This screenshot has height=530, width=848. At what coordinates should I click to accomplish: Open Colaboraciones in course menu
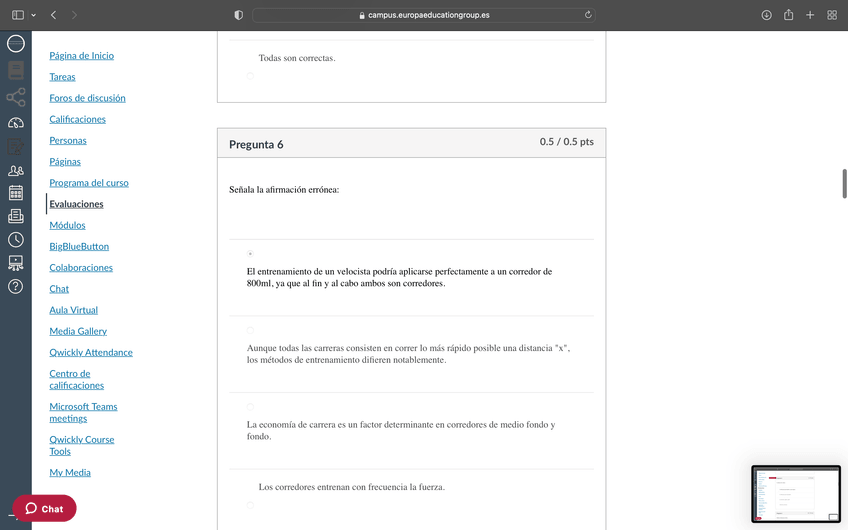81,268
